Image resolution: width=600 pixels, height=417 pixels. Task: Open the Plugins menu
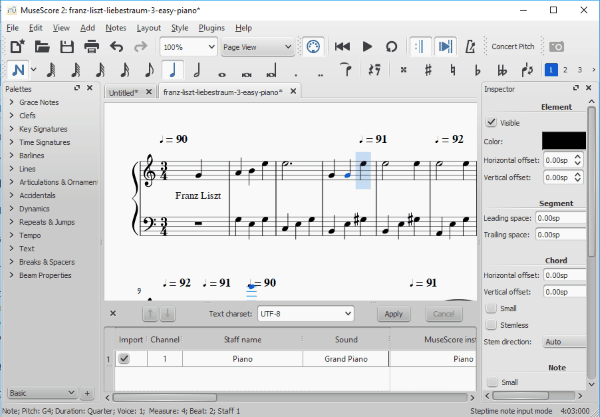(x=211, y=28)
